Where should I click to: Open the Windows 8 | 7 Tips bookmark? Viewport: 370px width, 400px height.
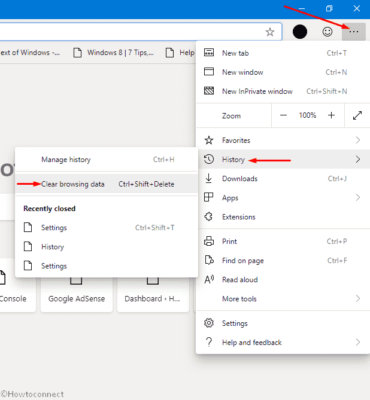[113, 52]
